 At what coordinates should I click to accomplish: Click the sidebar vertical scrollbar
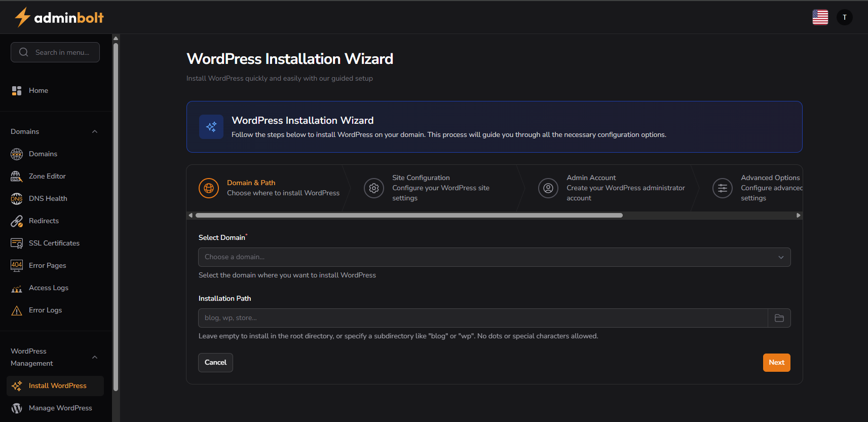point(116,217)
